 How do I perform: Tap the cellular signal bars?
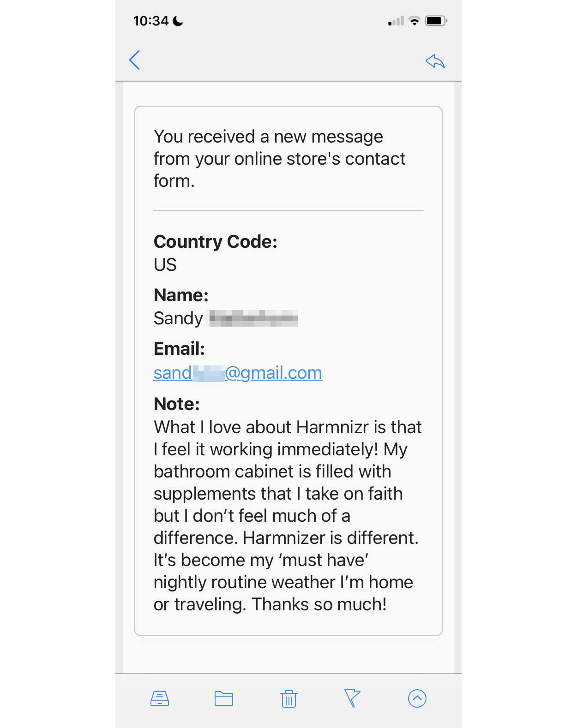[x=396, y=21]
